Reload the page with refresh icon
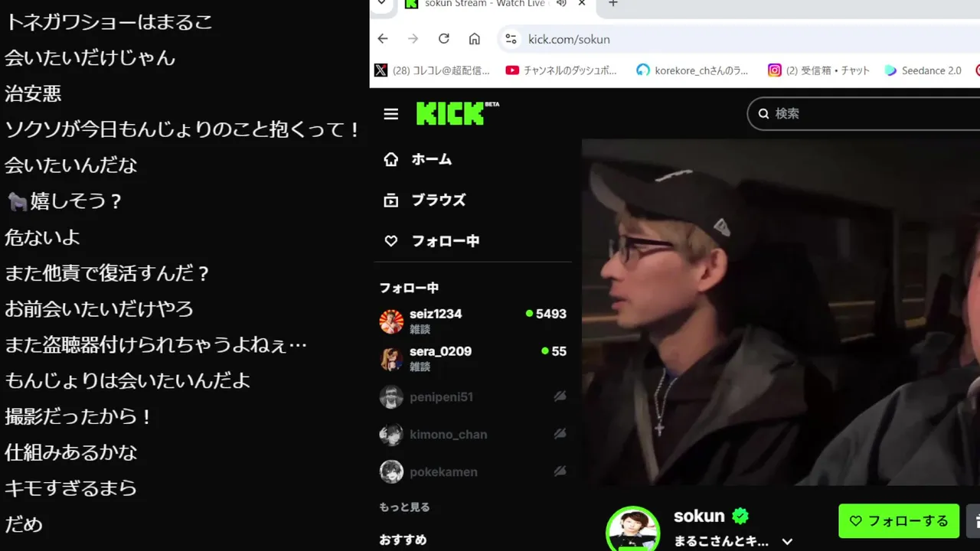980x551 pixels. pyautogui.click(x=444, y=39)
